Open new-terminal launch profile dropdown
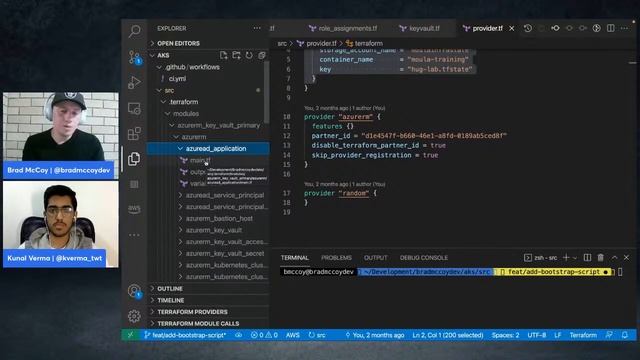The image size is (640, 360). tap(575, 258)
